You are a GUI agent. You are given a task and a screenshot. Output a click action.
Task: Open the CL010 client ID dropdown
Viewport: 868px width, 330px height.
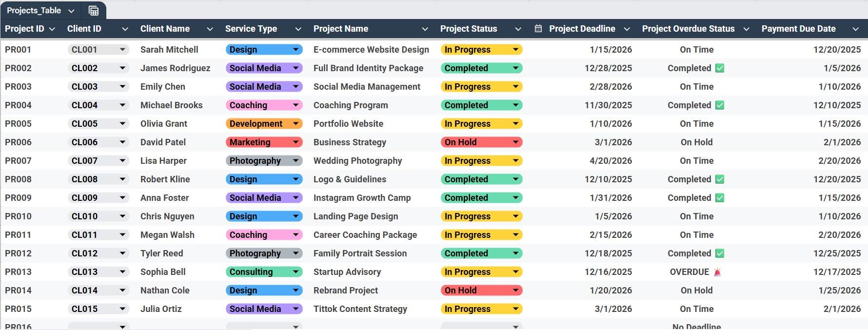99,216
